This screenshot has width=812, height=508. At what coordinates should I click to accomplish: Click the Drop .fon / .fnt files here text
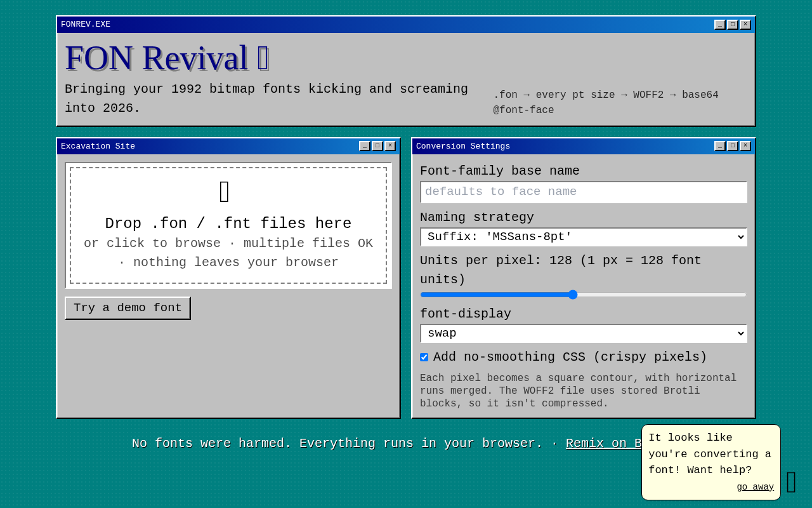[x=228, y=224]
